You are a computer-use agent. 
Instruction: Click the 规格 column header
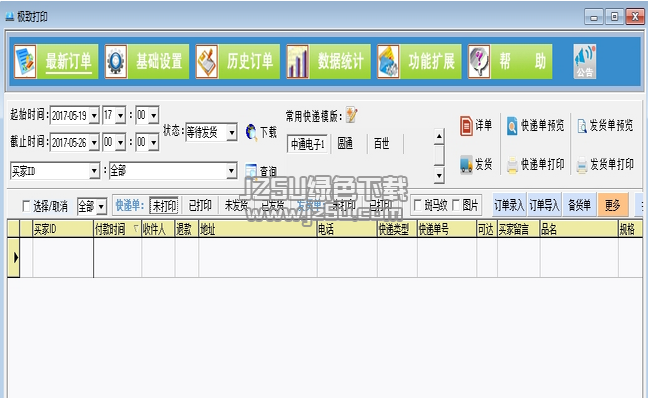point(630,229)
